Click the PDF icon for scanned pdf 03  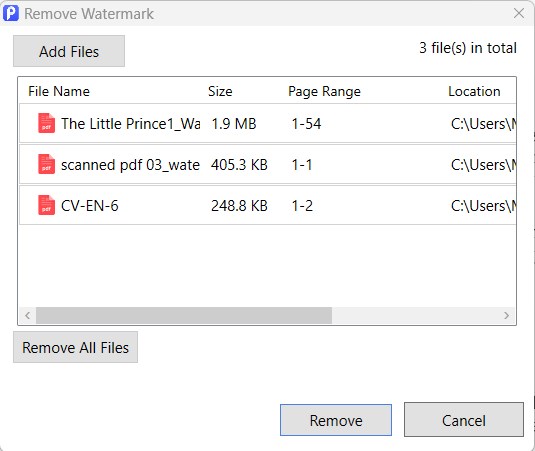pos(46,164)
